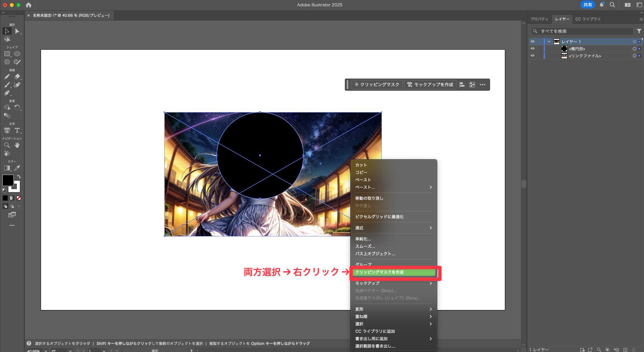Switch to プロパティ tab
Image resolution: width=644 pixels, height=352 pixels.
tap(539, 19)
